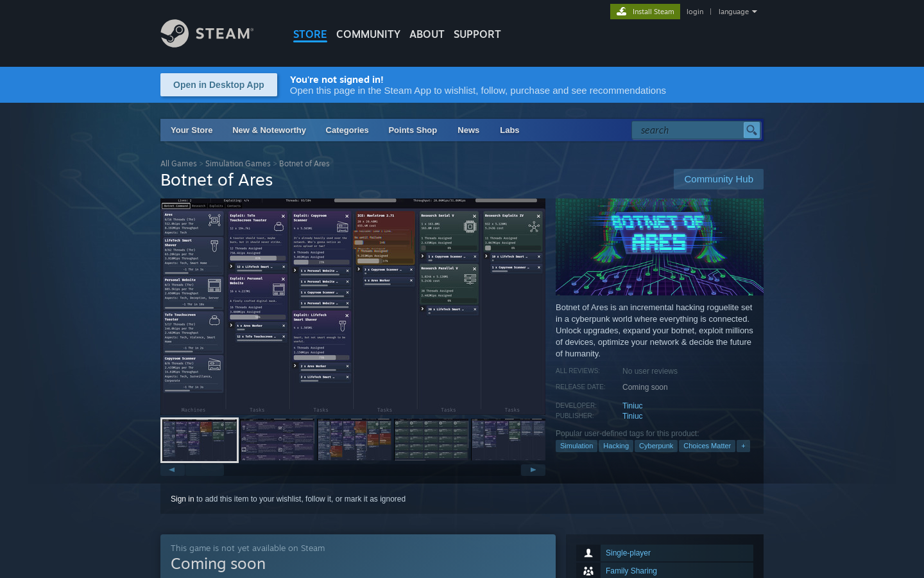Click the main game screenshot
Image resolution: width=924 pixels, height=578 pixels.
point(353,307)
